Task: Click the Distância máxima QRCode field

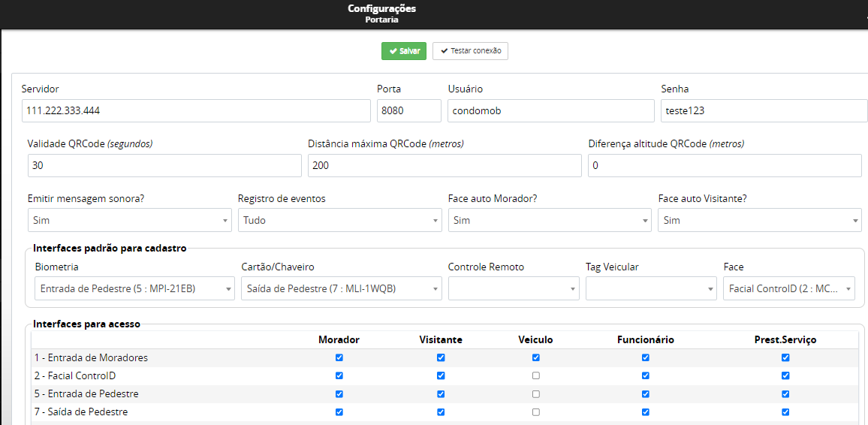Action: (445, 166)
